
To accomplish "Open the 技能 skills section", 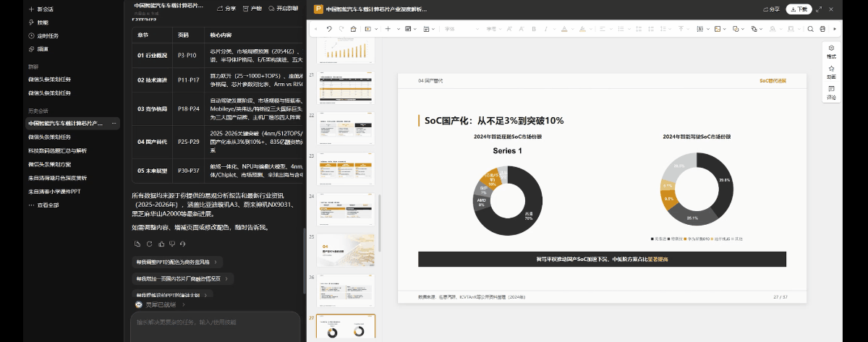I will coord(38,22).
